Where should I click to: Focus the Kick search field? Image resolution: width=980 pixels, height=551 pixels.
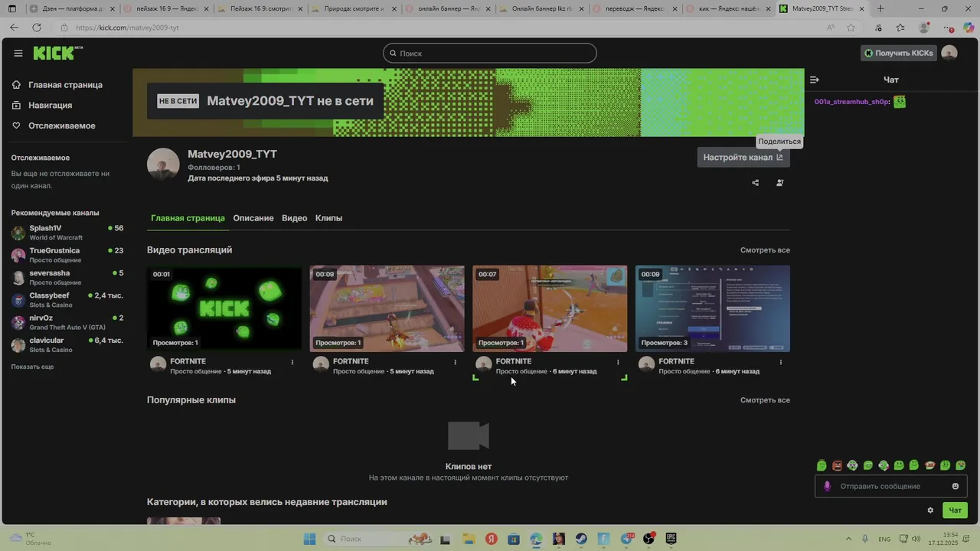[490, 53]
